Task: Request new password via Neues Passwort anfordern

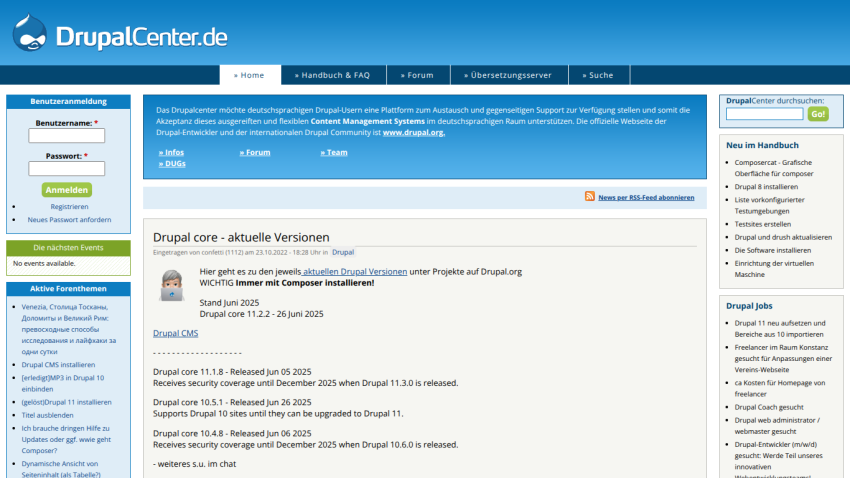Action: [69, 219]
